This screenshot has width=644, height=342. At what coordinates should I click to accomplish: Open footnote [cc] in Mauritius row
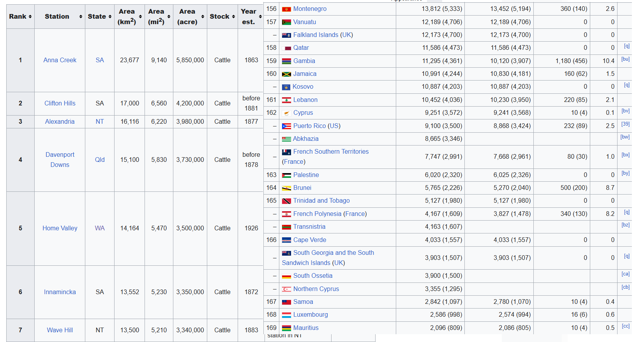(625, 326)
